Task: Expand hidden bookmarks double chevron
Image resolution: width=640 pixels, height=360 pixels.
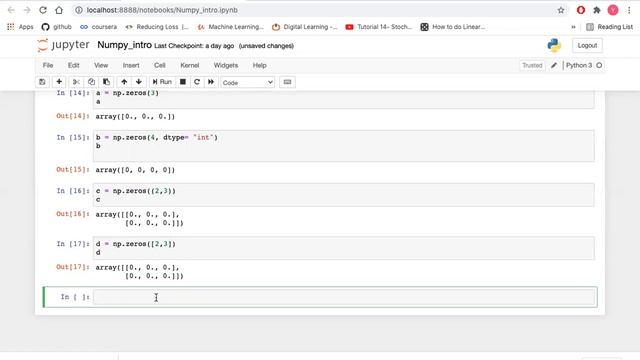Action: 573,27
